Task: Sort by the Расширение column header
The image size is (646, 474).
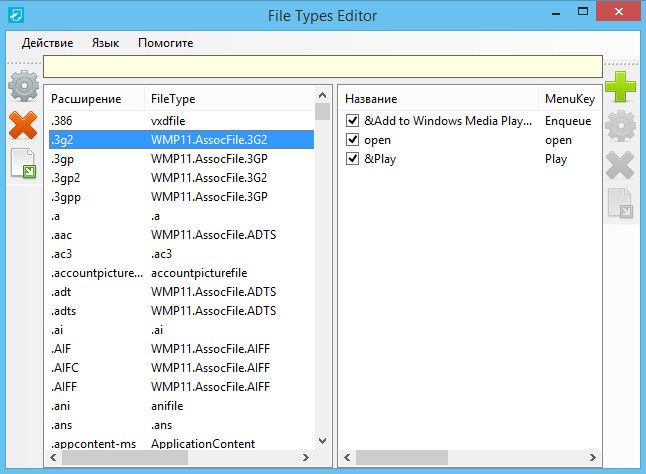Action: point(86,99)
